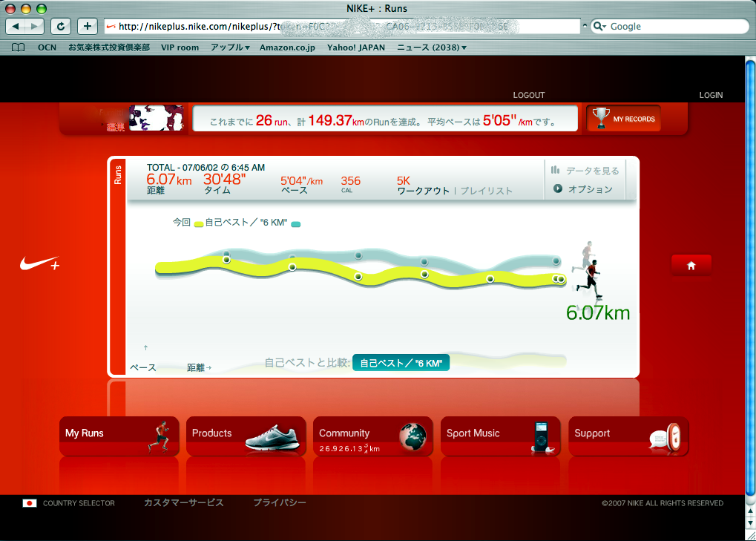Select the プレイリスト tab
756x541 pixels.
[487, 191]
